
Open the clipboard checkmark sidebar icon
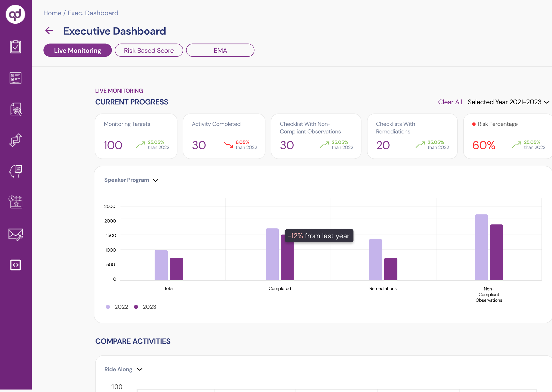coord(15,47)
